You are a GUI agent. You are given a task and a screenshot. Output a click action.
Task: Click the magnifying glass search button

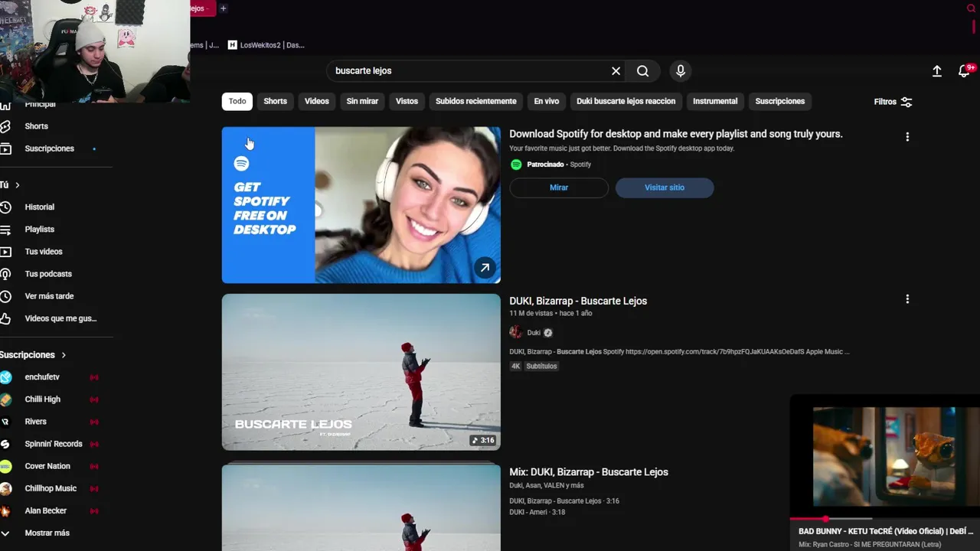pos(642,70)
